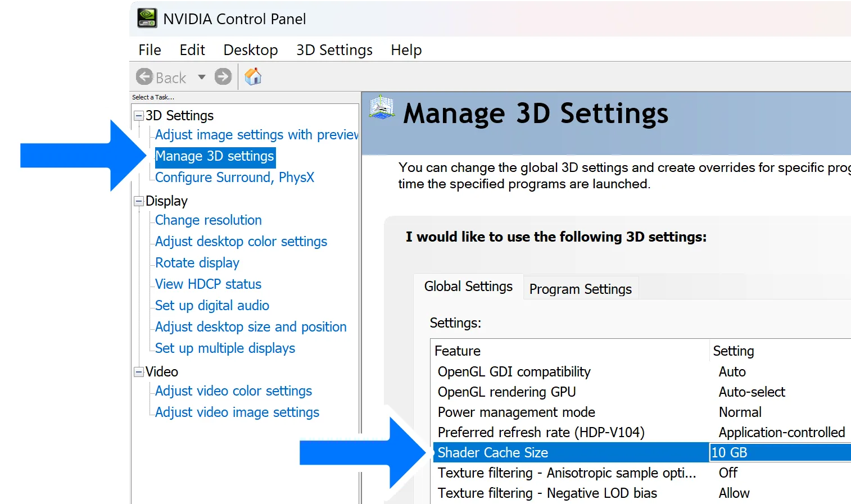The height and width of the screenshot is (504, 851).
Task: Open the Back history dropdown arrow
Action: coord(202,77)
